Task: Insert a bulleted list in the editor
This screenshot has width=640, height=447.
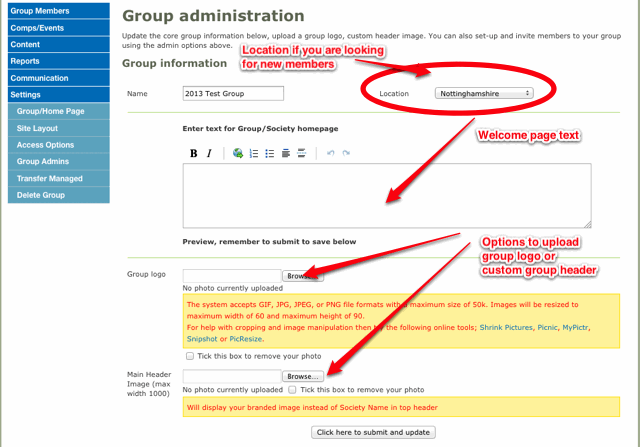Action: [270, 153]
